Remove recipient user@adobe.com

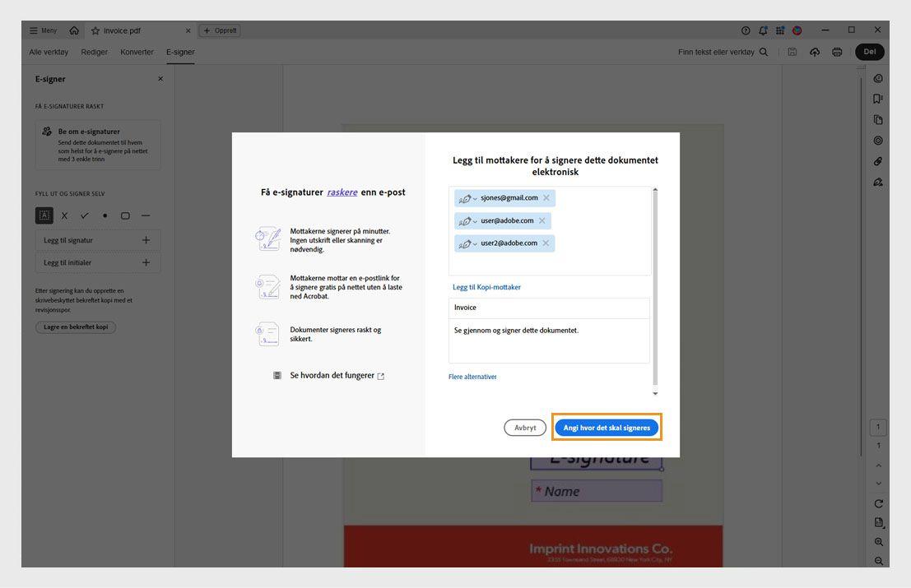[542, 220]
